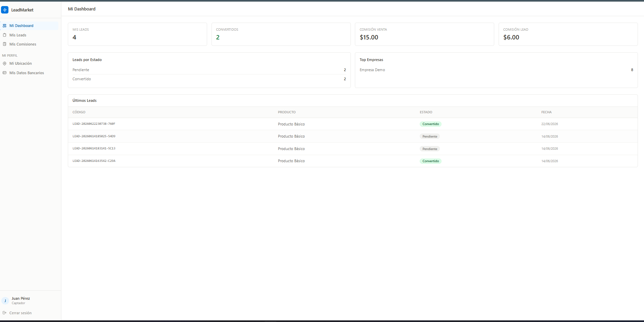Click the Mi Dashboard grid icon
This screenshot has height=322, width=644.
[4, 26]
